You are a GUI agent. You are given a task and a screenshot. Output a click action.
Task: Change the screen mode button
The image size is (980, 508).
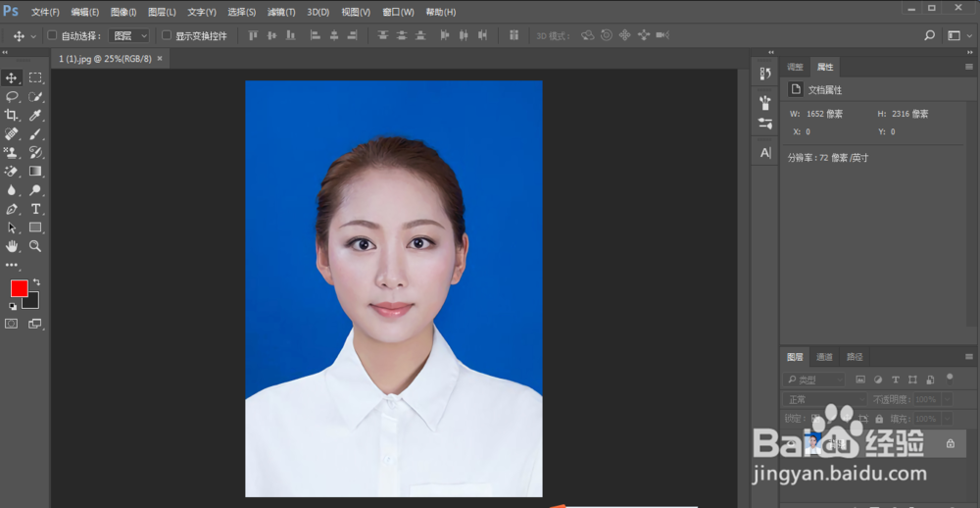click(x=35, y=324)
